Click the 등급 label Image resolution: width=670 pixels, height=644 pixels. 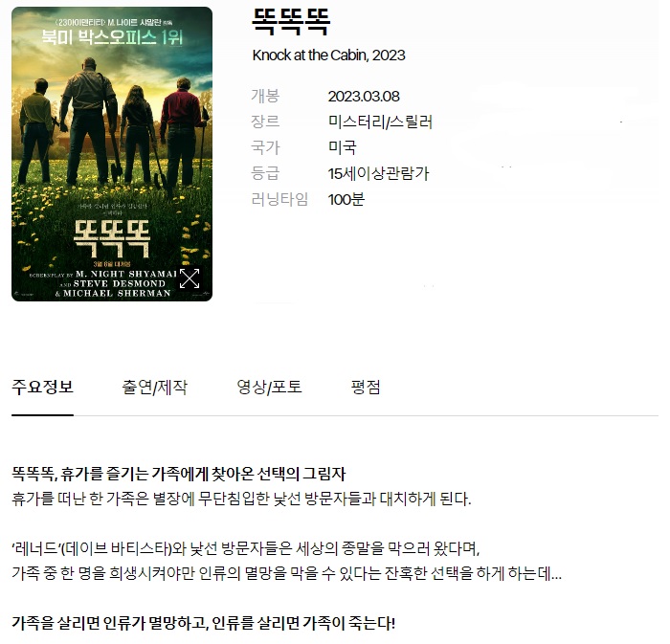265,173
